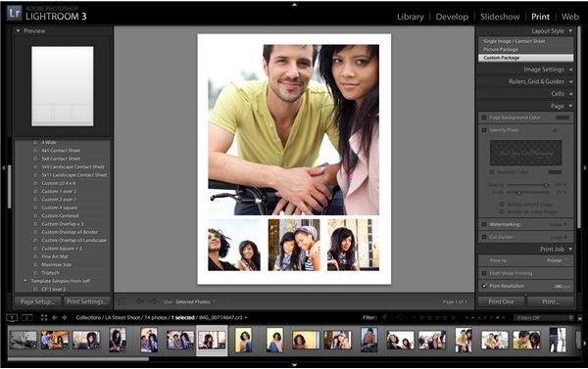588x369 pixels.
Task: Open Print Settings dialog
Action: pyautogui.click(x=86, y=301)
